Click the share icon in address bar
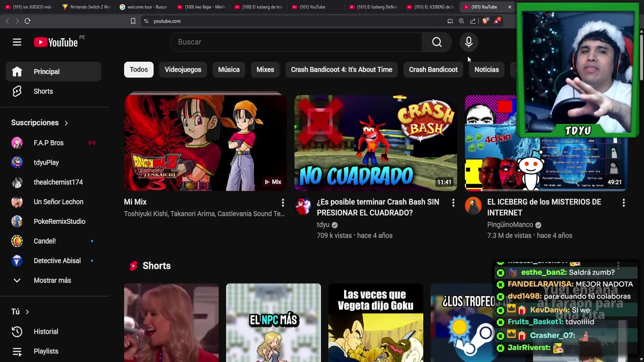 click(473, 21)
